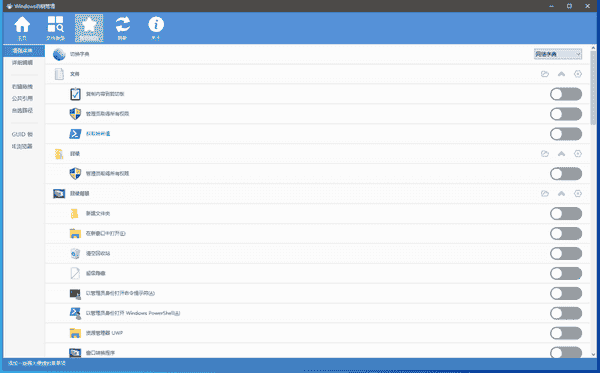This screenshot has height=373, width=600.
Task: Click the globe icon beside the dictionary row
Action: pos(59,54)
